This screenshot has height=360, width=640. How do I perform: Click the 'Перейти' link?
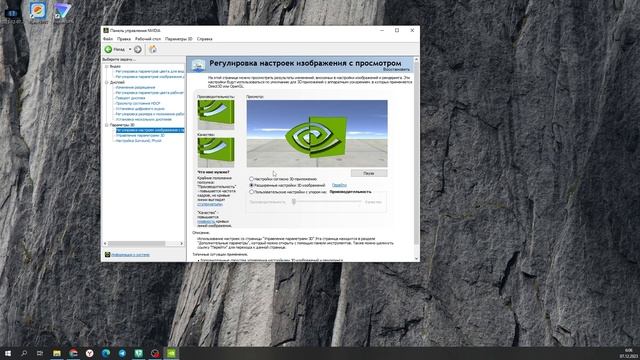point(339,185)
